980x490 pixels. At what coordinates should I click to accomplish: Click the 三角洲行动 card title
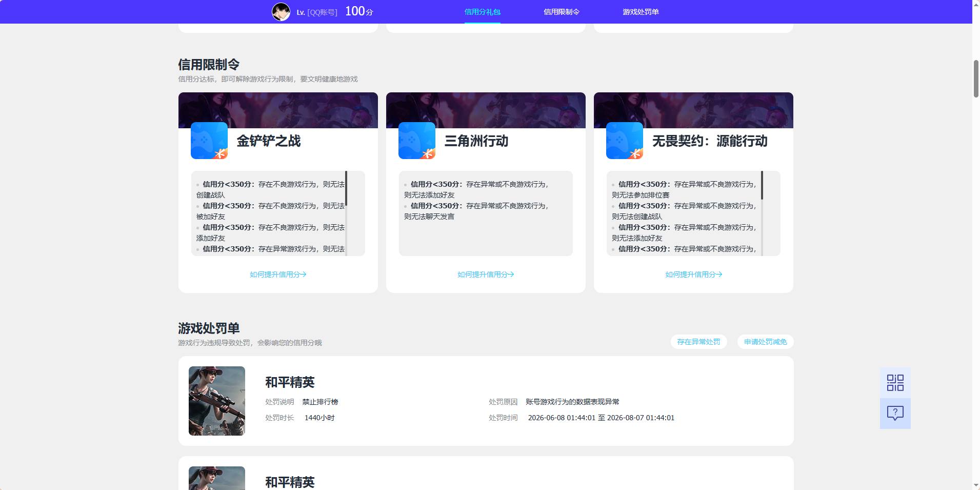(476, 141)
